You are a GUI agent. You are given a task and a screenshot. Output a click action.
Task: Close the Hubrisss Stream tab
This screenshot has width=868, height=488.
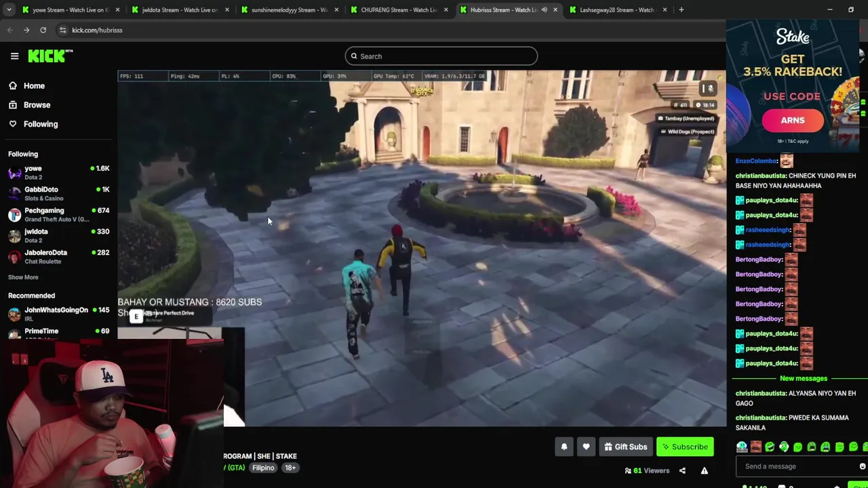[x=555, y=9]
